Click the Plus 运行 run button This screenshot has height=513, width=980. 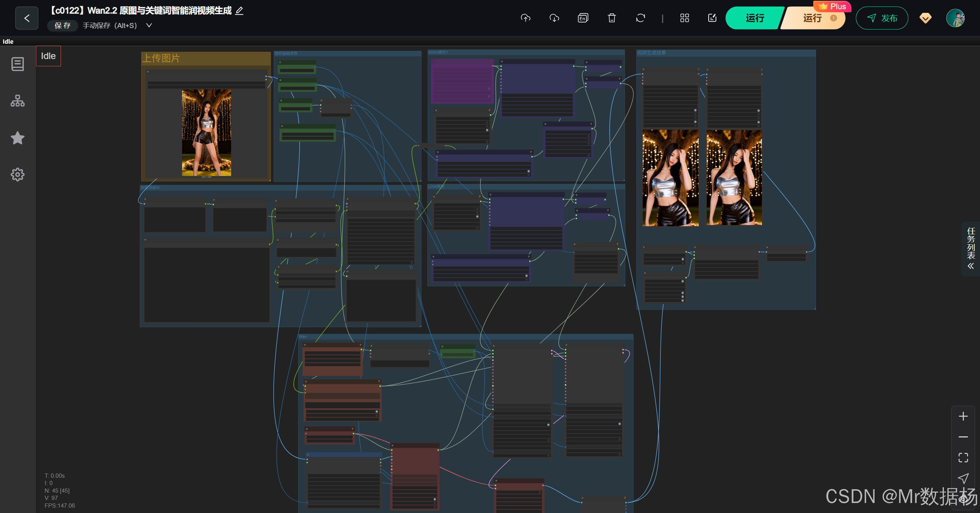coord(813,18)
